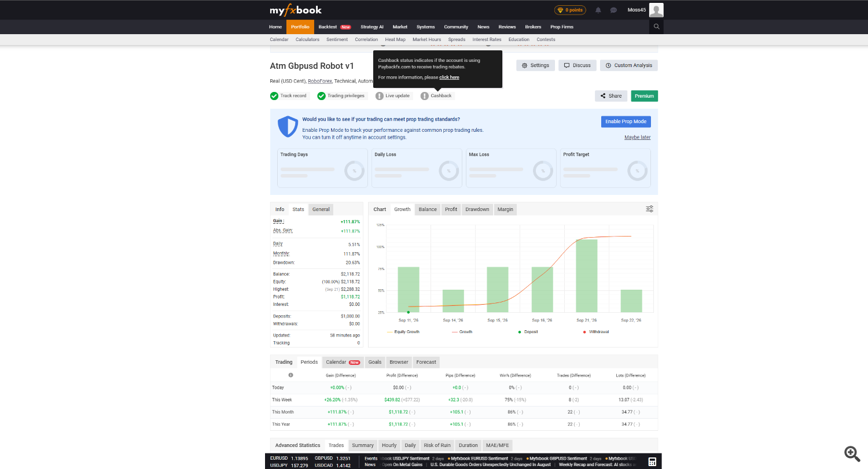The height and width of the screenshot is (469, 868).
Task: Click the zoom magnifier icon at bottom right
Action: point(851,453)
